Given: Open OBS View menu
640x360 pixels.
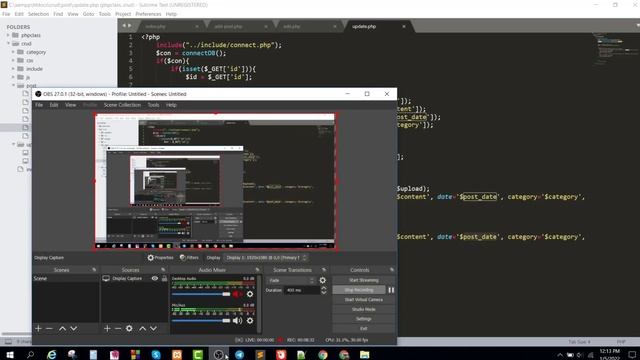Looking at the screenshot, I should click(71, 105).
